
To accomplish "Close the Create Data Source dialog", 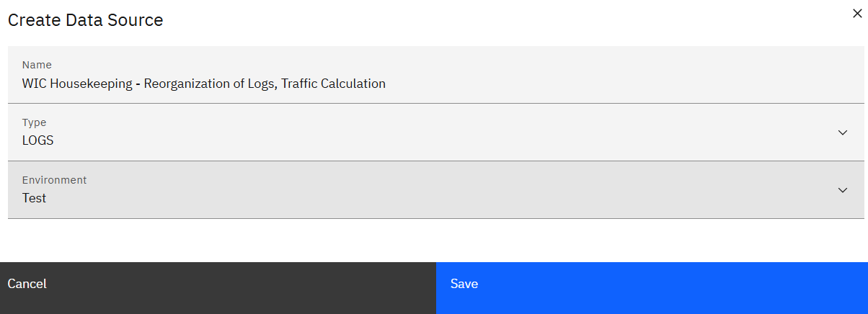I will point(857,13).
